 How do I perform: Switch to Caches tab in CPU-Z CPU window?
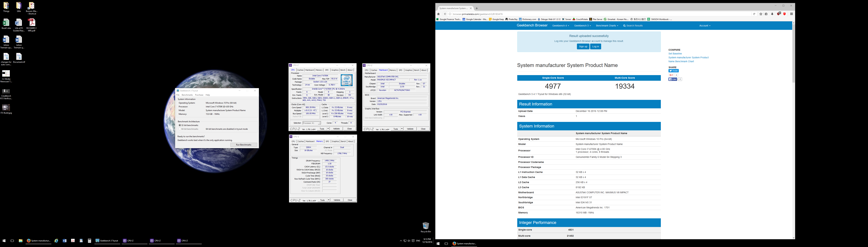tap(300, 70)
